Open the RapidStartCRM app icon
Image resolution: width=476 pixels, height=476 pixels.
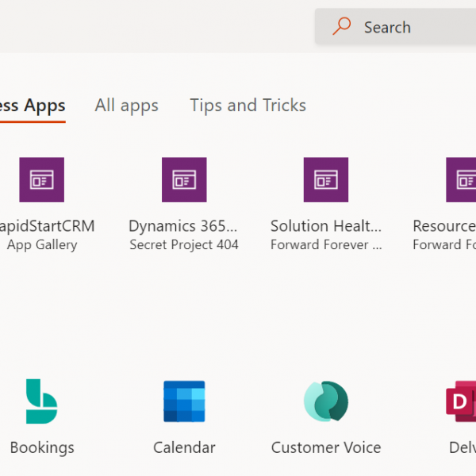point(41,180)
